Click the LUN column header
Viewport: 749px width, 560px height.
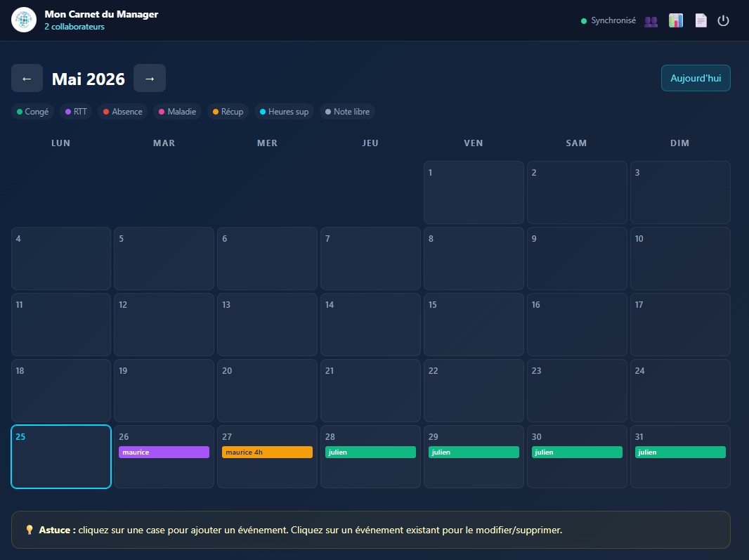pos(60,143)
